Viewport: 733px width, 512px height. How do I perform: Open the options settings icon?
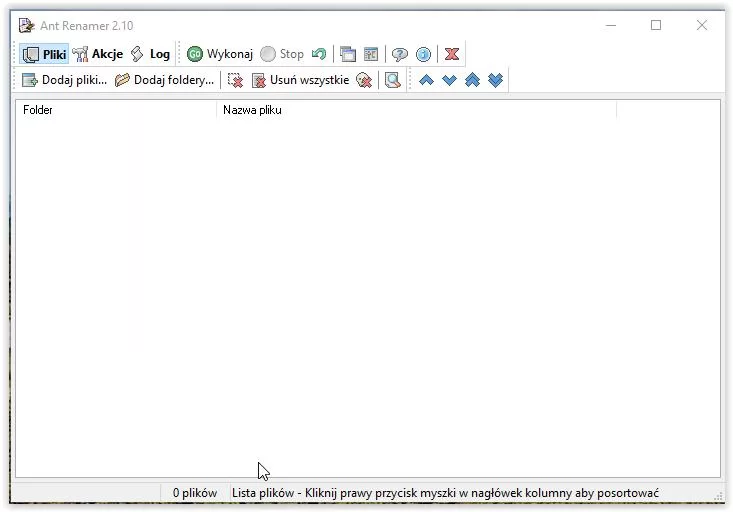(371, 54)
